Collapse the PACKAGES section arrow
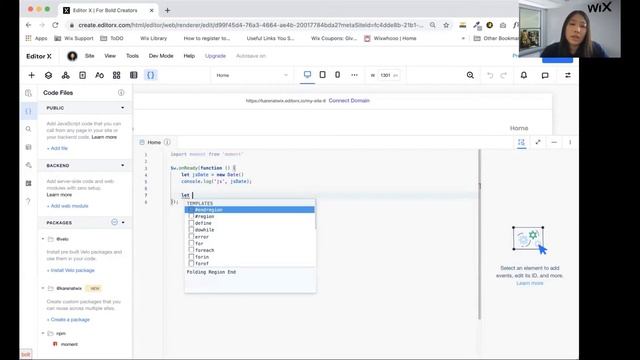This screenshot has width=640, height=360. 123,222
